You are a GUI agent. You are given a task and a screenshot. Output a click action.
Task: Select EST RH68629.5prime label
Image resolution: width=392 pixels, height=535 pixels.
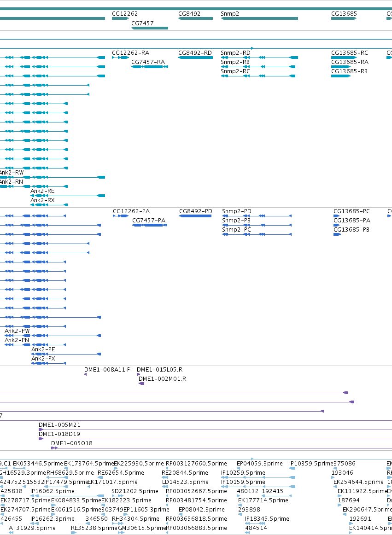pyautogui.click(x=70, y=473)
